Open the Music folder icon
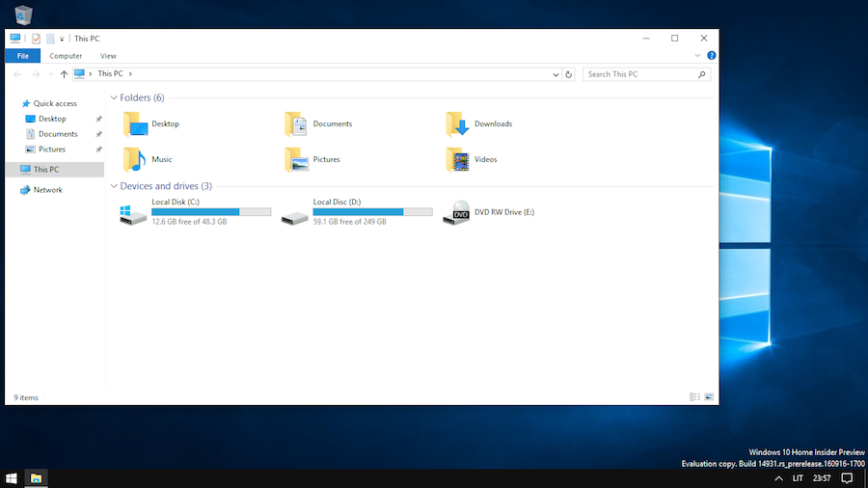Image resolution: width=868 pixels, height=488 pixels. [134, 159]
